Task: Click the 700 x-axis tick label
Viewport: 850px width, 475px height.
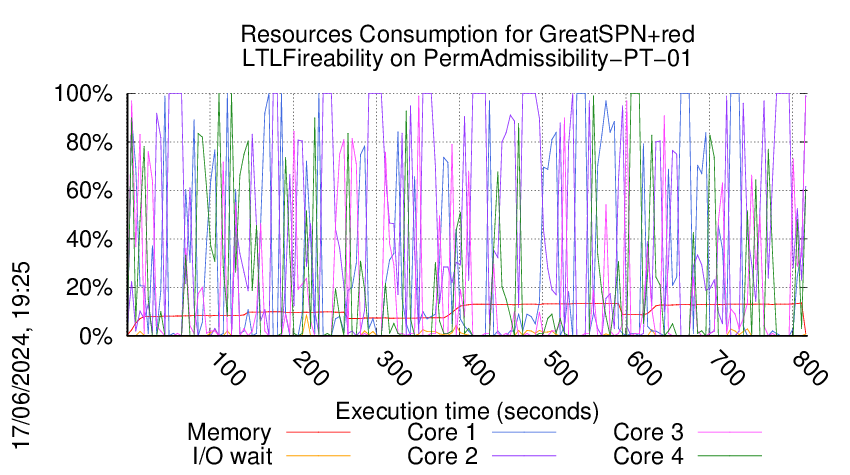Action: coord(726,369)
